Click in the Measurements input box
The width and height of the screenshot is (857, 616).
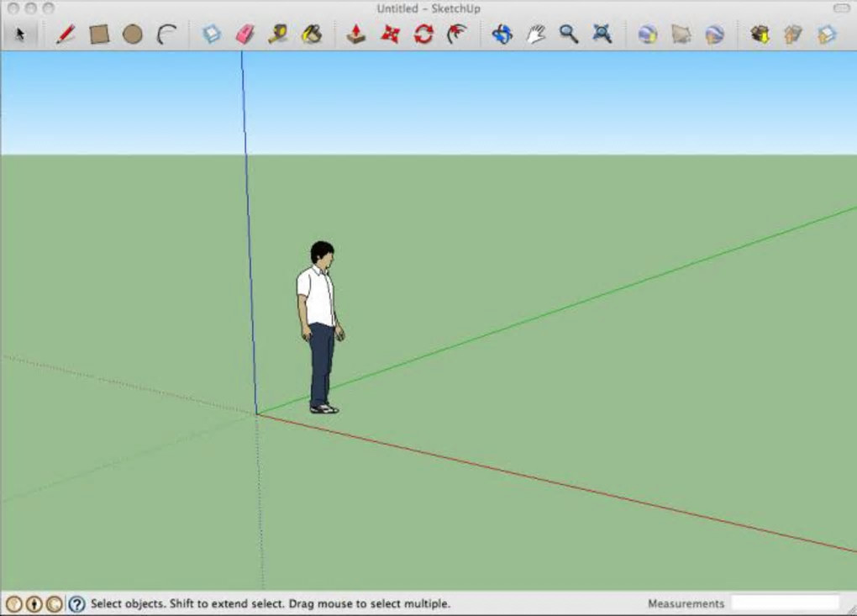pyautogui.click(x=786, y=603)
